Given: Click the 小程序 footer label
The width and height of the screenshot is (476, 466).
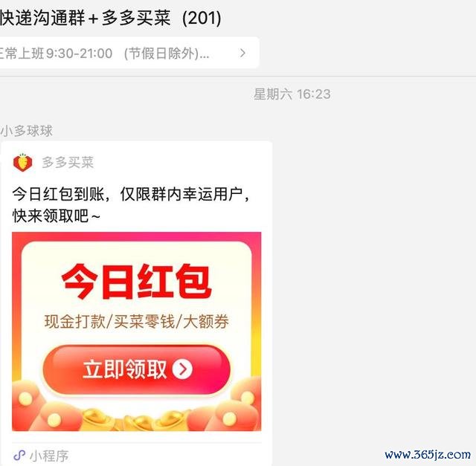Looking at the screenshot, I should (49, 456).
